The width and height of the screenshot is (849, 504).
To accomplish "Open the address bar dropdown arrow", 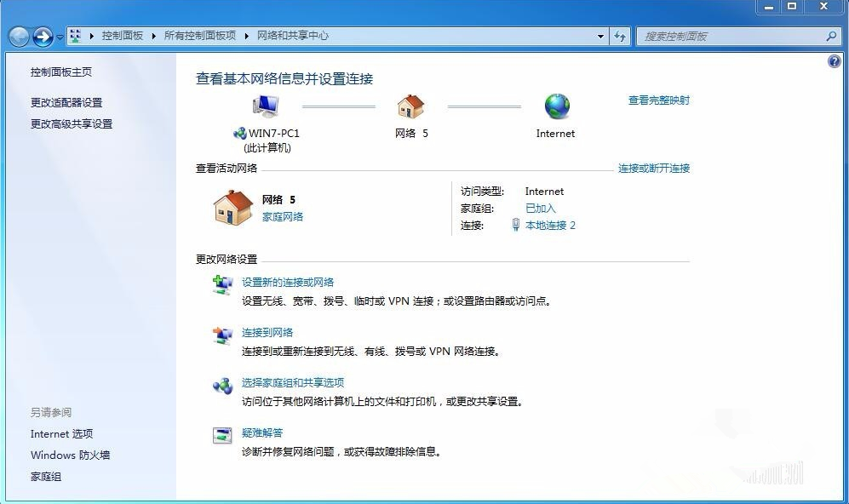I will coord(600,36).
